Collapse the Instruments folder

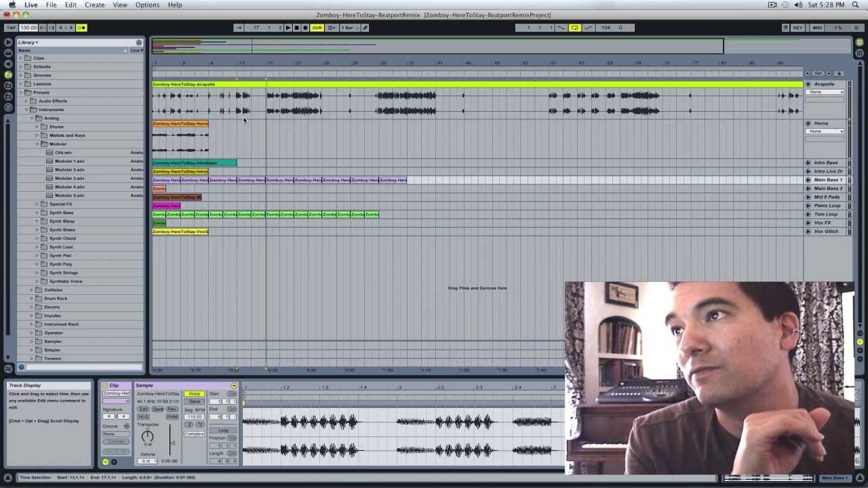point(26,109)
